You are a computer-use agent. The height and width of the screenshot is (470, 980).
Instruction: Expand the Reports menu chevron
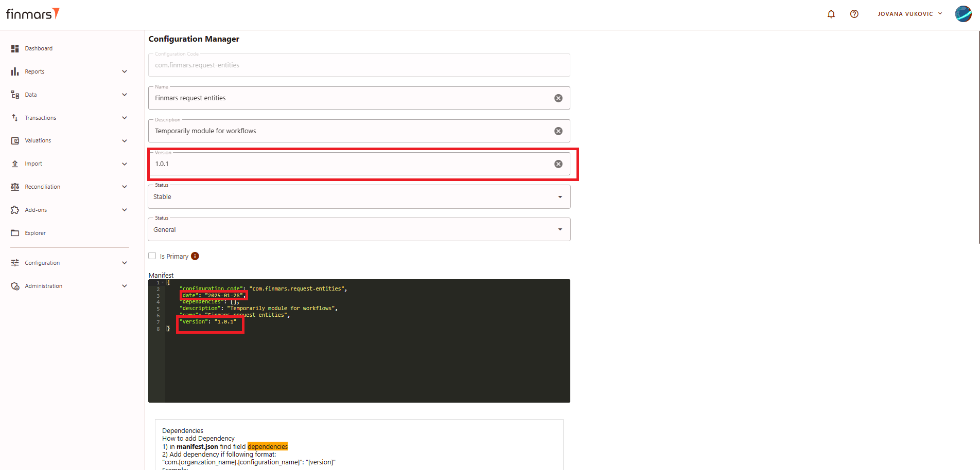click(x=125, y=71)
